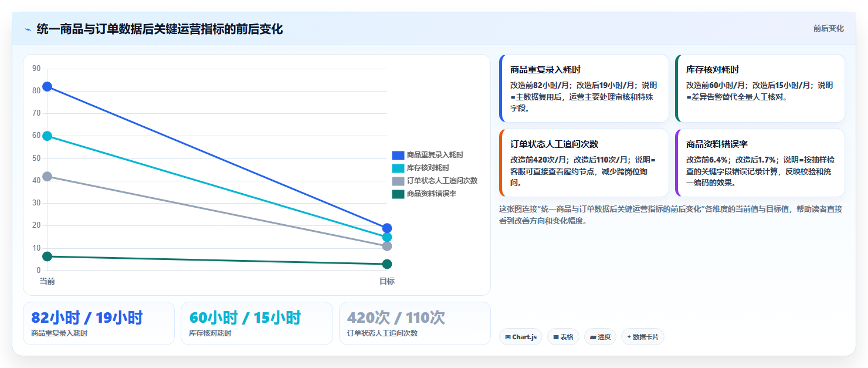Click the 商品资料错误率 legend label text
Image resolution: width=868 pixels, height=368 pixels.
432,194
